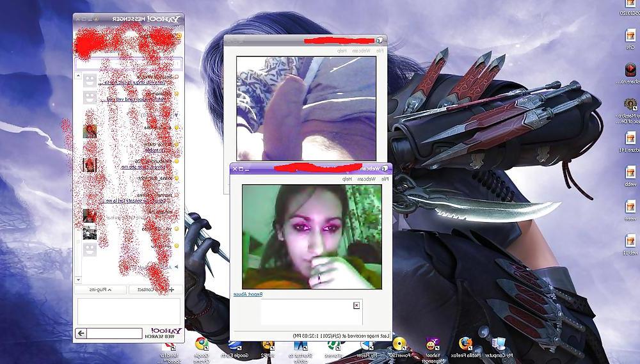The height and width of the screenshot is (364, 640).
Task: Click the add Contact button in Messenger
Action: 156,289
